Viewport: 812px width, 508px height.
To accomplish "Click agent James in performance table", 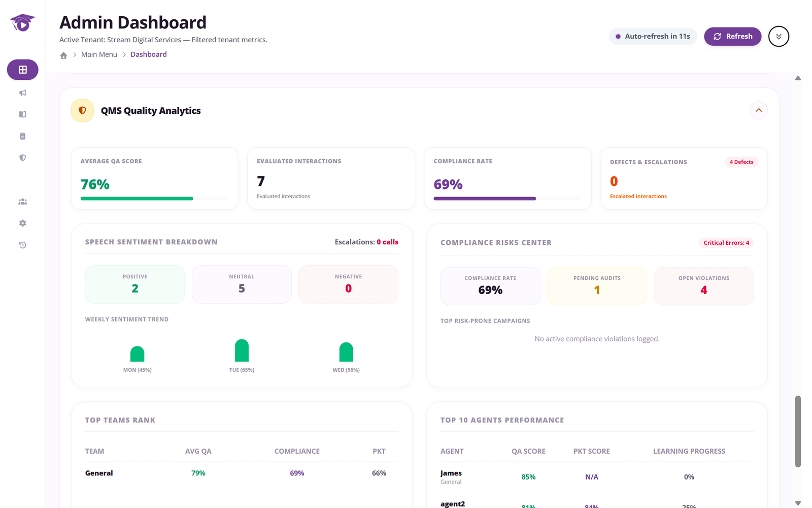I will [451, 473].
